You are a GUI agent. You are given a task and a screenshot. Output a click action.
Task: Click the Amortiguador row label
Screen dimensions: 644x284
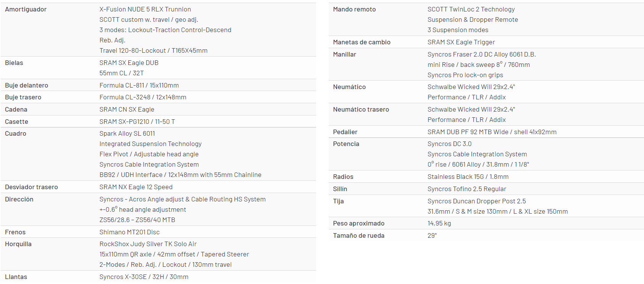click(x=26, y=9)
